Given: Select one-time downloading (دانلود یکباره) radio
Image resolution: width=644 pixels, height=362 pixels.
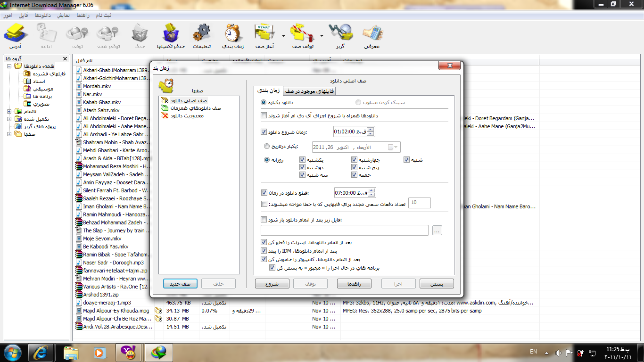Looking at the screenshot, I should 264,102.
